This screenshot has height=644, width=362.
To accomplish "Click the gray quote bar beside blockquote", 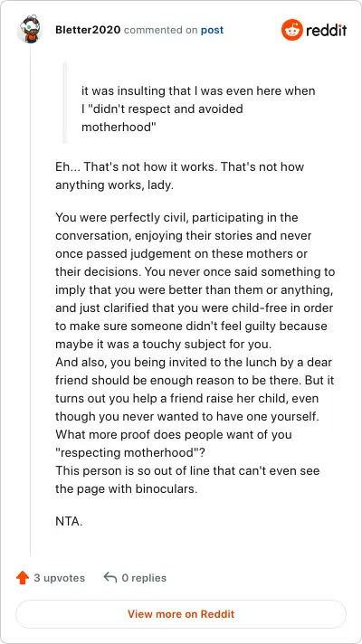I will pos(64,103).
